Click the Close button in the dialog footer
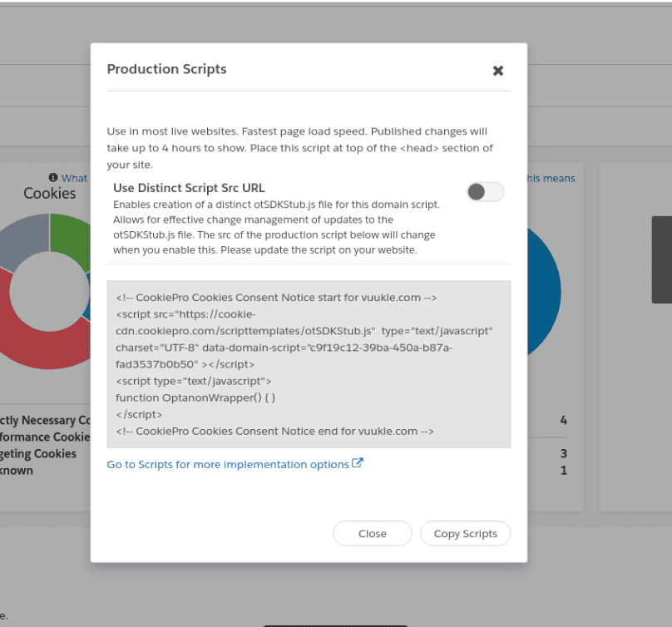Screen dimensions: 672x627 pyautogui.click(x=372, y=534)
